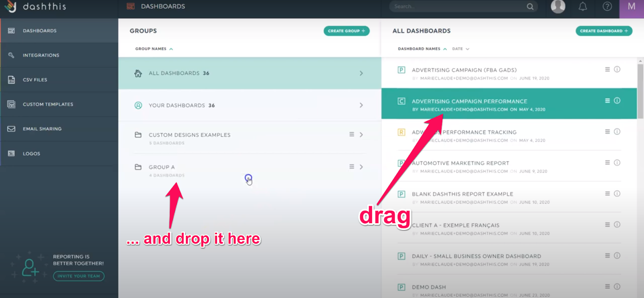Open menu for Automotive Marketing Report
The height and width of the screenshot is (298, 644).
[x=607, y=162]
